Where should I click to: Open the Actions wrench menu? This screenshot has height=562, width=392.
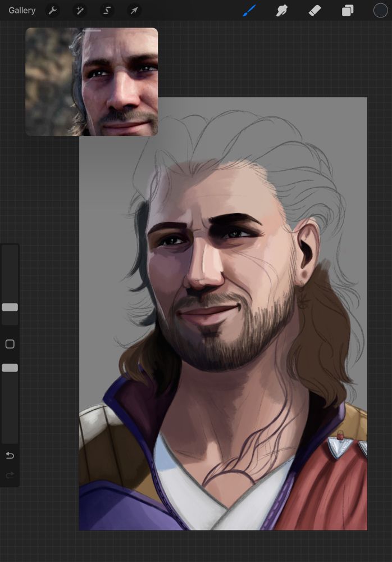point(52,10)
